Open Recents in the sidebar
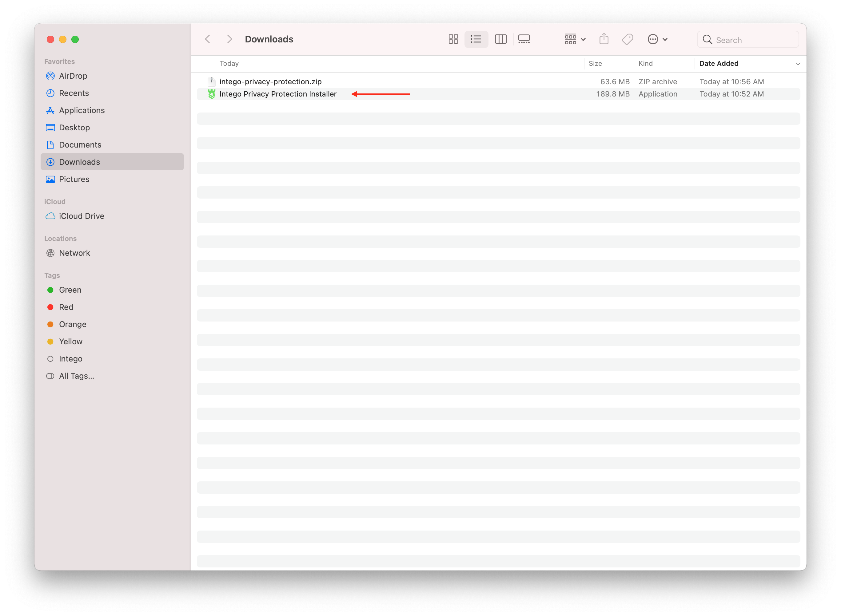The image size is (841, 616). pos(112,93)
